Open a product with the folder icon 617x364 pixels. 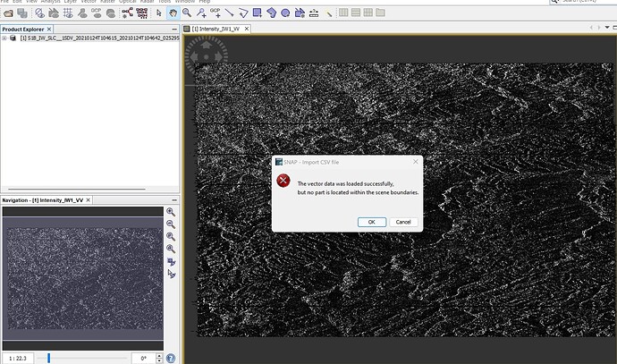[8, 13]
